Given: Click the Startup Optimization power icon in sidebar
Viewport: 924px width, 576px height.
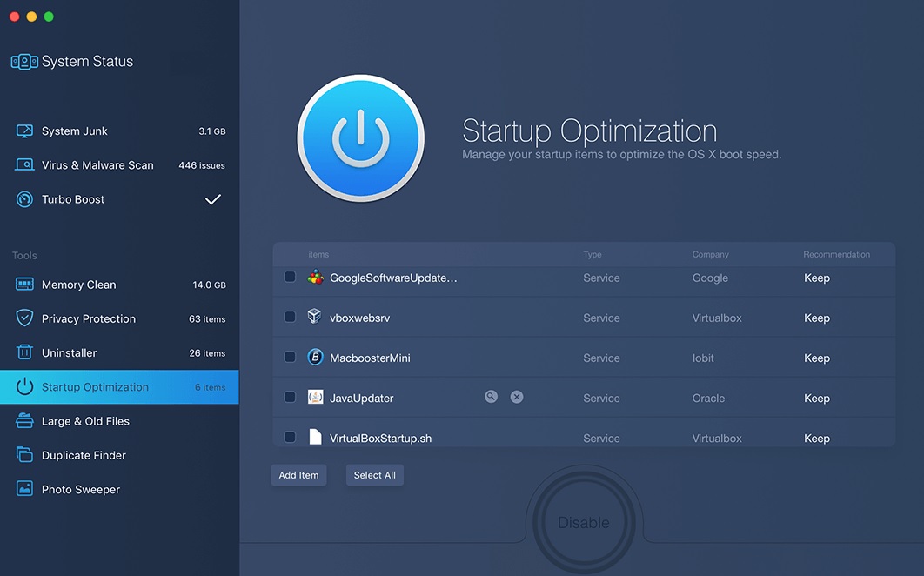Looking at the screenshot, I should pos(24,386).
